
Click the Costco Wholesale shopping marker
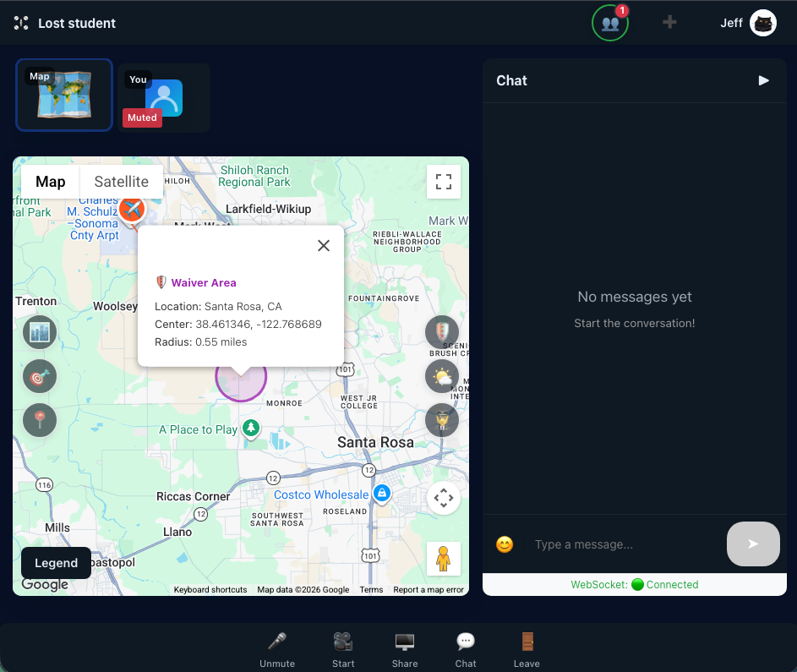coord(382,493)
